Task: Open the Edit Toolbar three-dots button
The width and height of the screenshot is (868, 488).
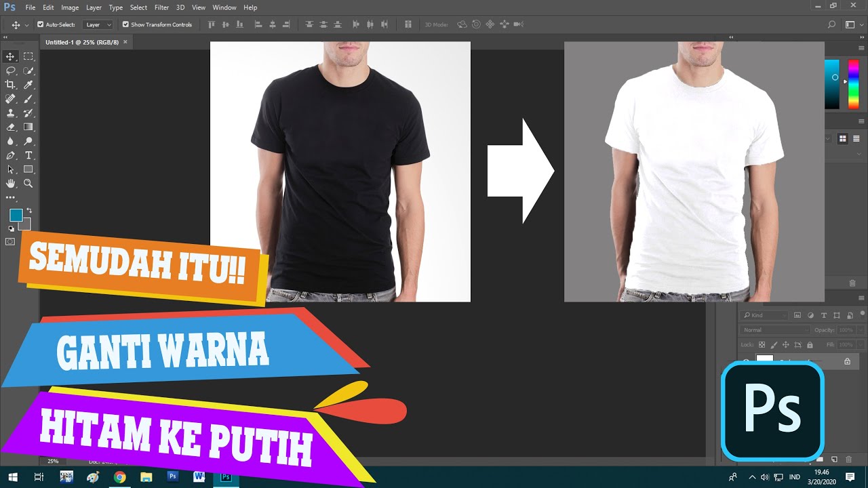Action: [x=10, y=198]
